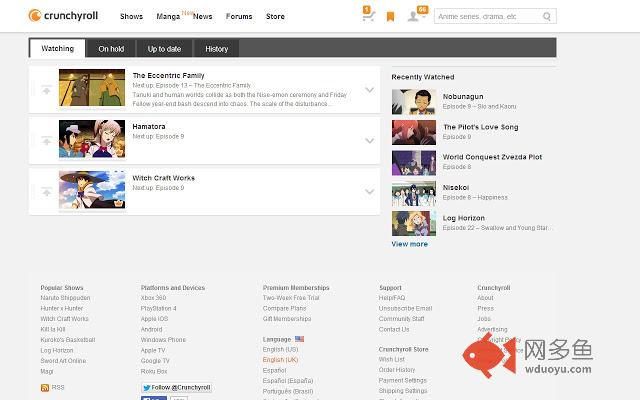
Task: Move The Eccentric Family to top
Action: (47, 89)
